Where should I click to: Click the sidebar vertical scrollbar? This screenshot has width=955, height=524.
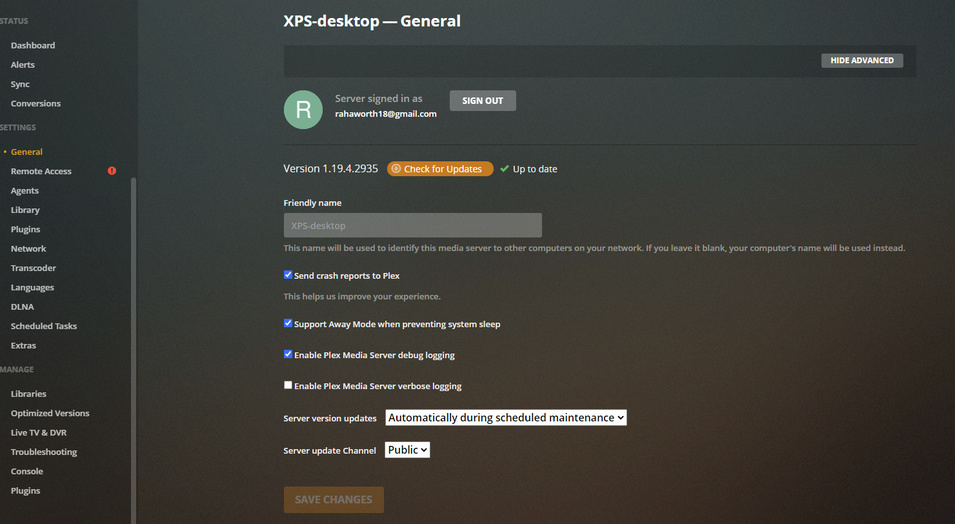[133, 350]
